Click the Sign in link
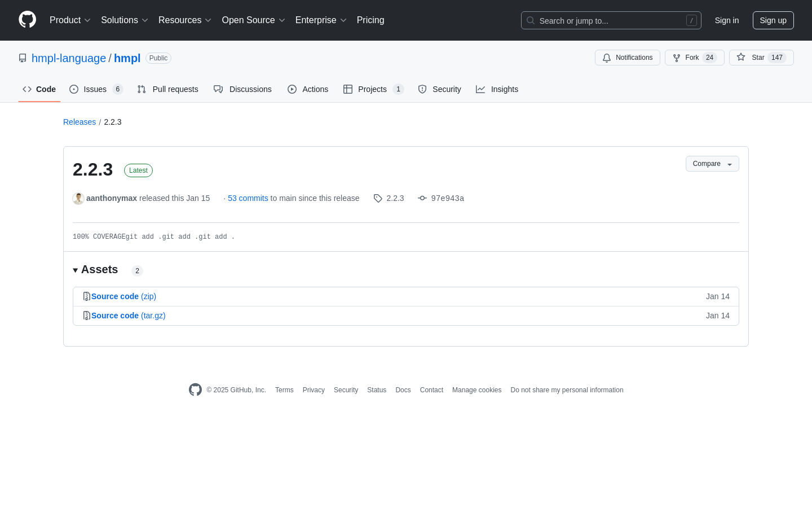The height and width of the screenshot is (508, 812). [727, 20]
